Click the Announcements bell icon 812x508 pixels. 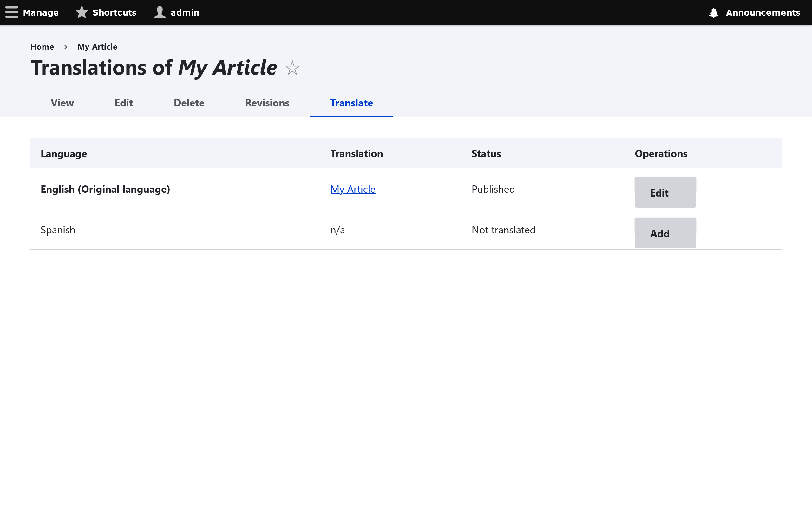(713, 12)
